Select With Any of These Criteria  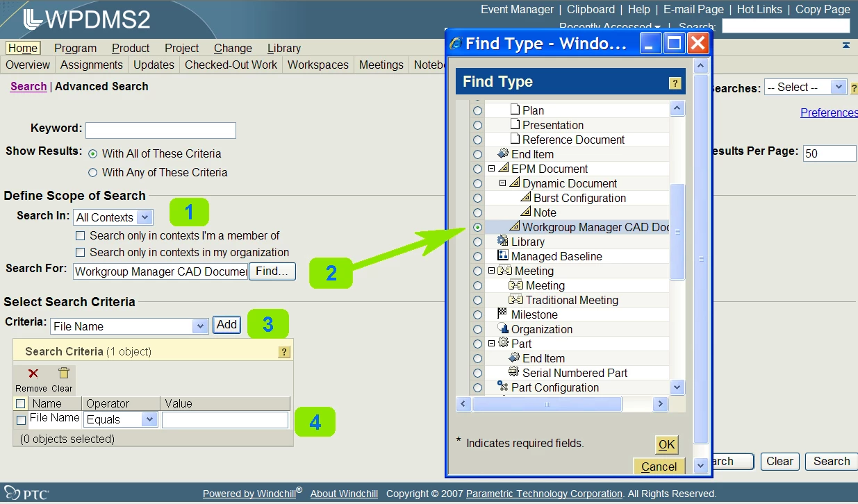[93, 172]
